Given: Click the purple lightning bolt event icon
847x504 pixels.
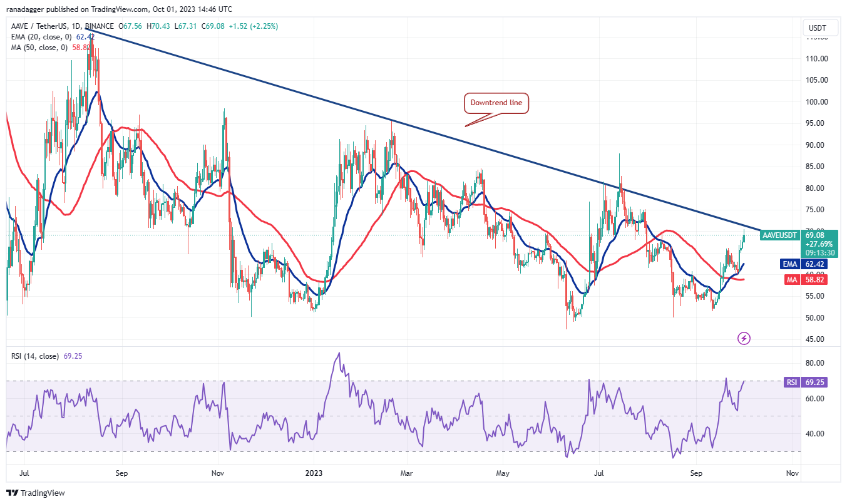Looking at the screenshot, I should (744, 339).
